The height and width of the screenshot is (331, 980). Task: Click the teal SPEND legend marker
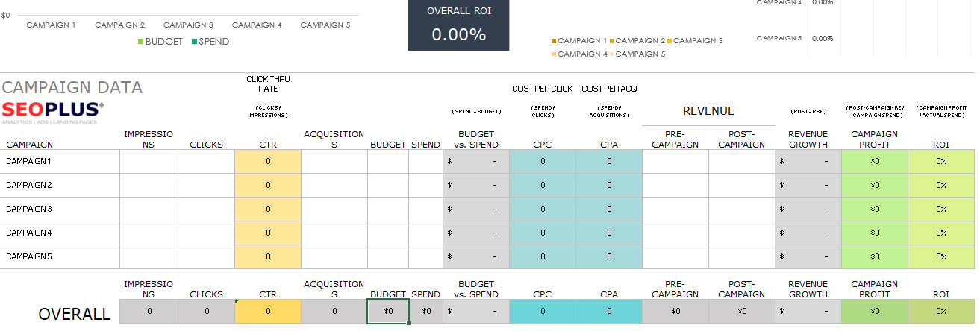(195, 42)
